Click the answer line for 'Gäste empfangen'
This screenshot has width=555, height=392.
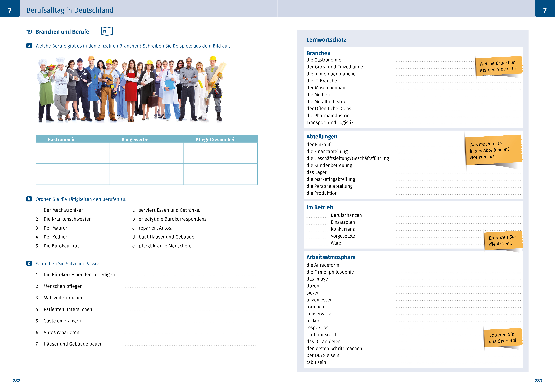point(190,321)
